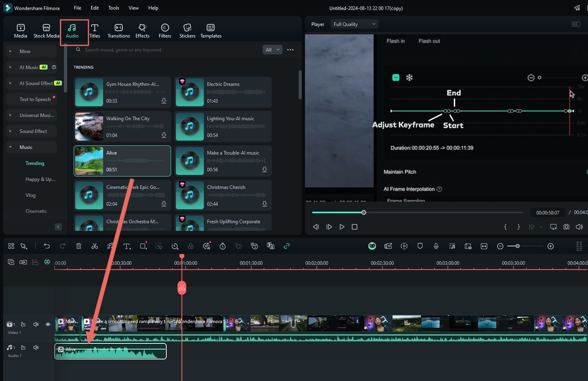Mute the Audio 1 track
Viewport: 588px width, 381px height.
(36, 347)
